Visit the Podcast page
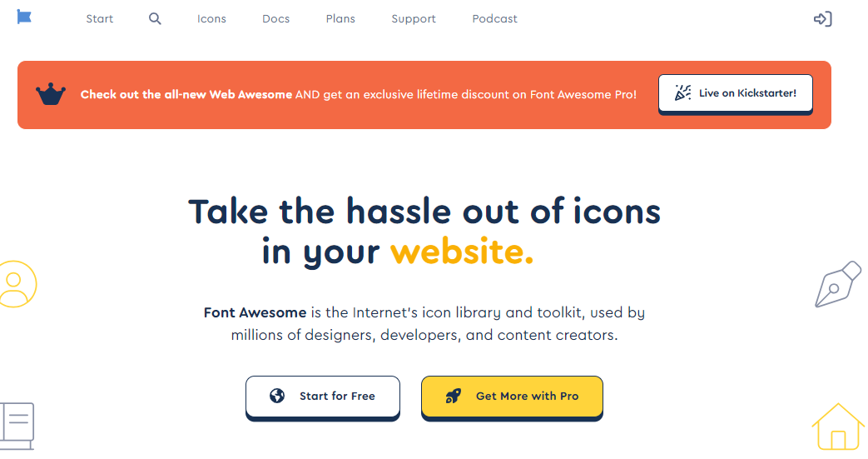The height and width of the screenshot is (459, 868). click(x=494, y=19)
